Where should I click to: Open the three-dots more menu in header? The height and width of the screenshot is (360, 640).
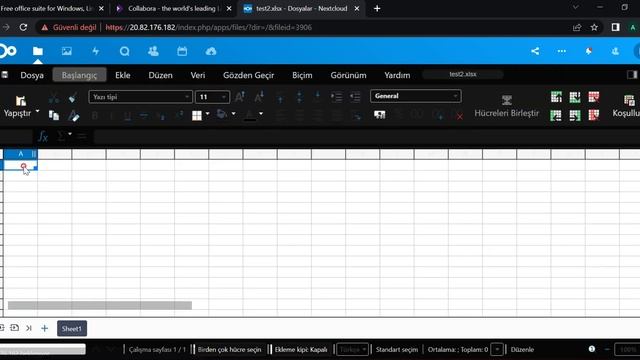pos(562,51)
